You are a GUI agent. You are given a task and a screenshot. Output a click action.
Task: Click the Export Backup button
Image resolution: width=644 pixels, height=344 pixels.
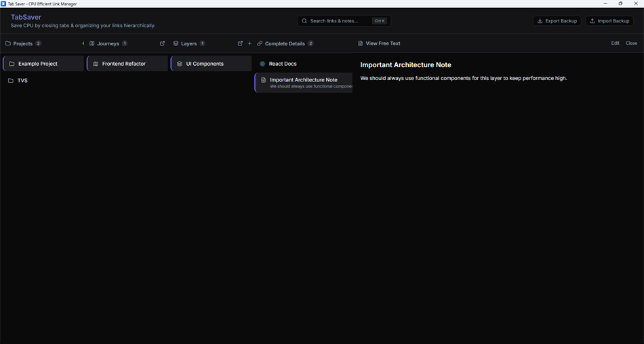[557, 20]
